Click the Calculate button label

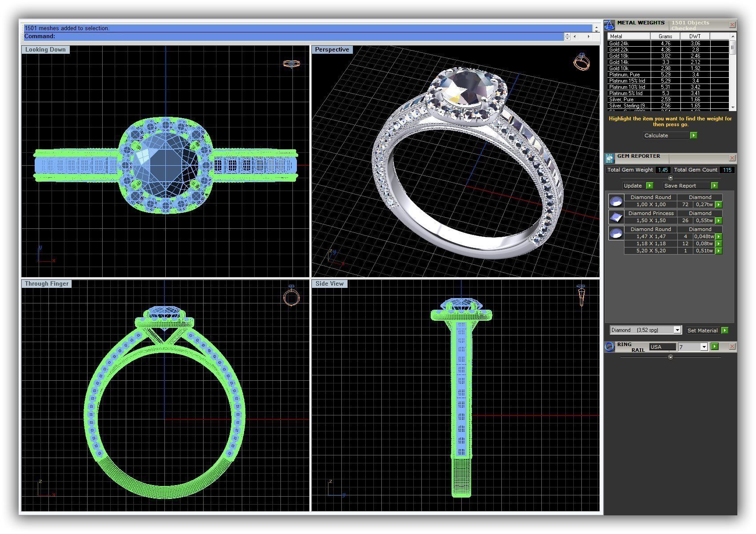(666, 135)
